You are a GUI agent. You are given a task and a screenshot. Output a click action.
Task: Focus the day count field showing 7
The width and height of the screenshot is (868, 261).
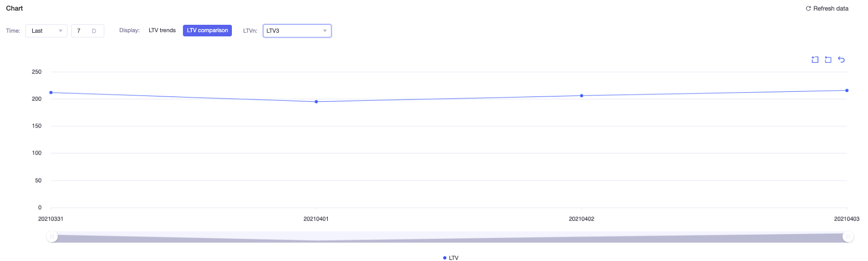[x=87, y=31]
